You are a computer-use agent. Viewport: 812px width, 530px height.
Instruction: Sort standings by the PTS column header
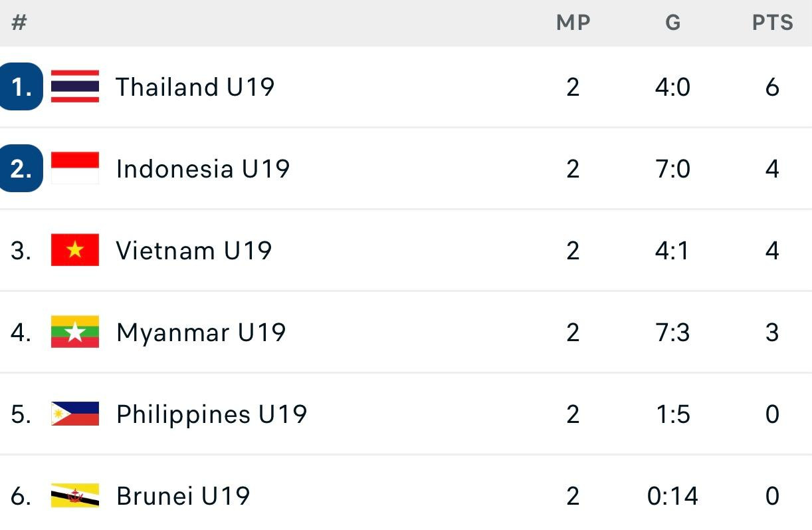[x=773, y=22]
